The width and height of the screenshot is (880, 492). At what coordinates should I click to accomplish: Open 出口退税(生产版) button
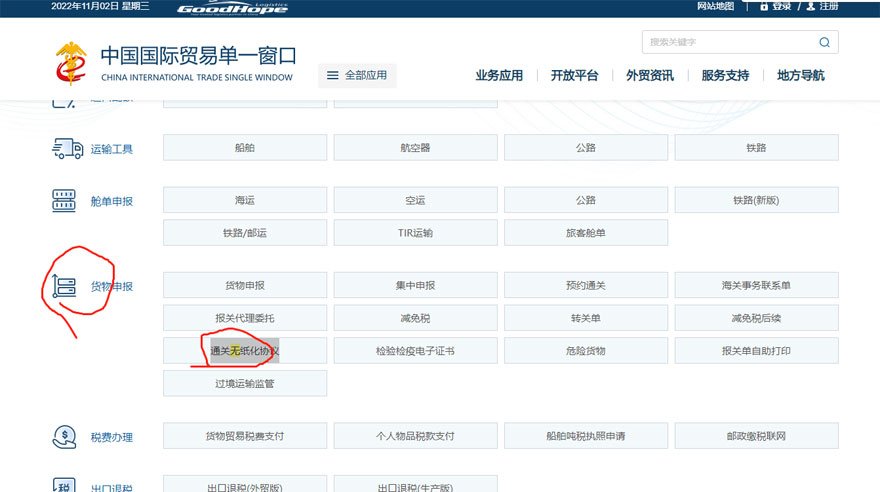tap(415, 484)
